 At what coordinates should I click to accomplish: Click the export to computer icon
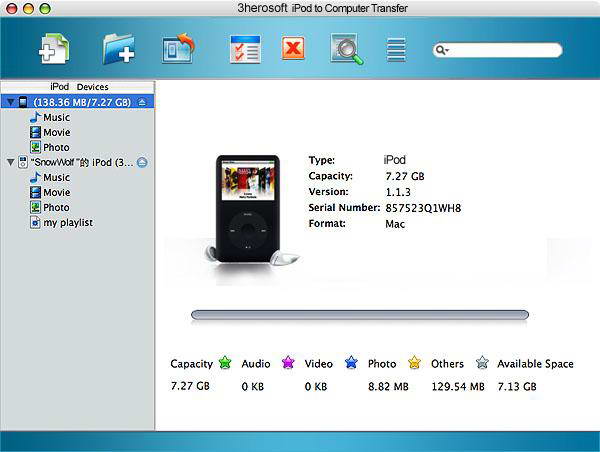pos(179,49)
